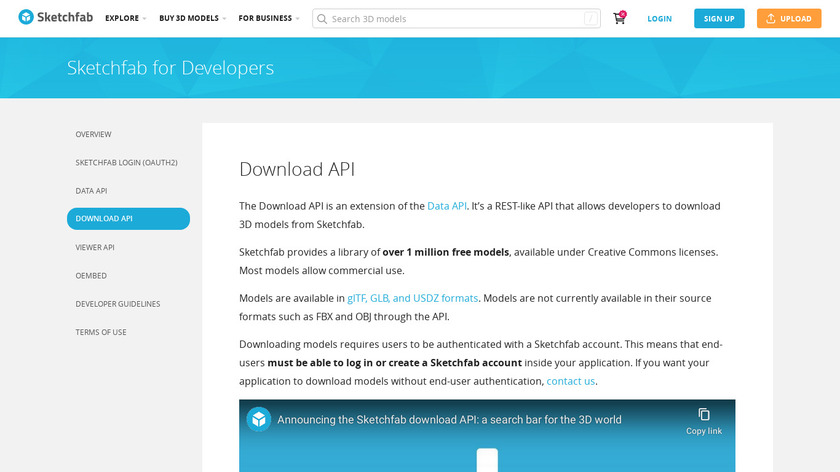This screenshot has width=840, height=472.
Task: Open Terms of Use page
Action: point(101,332)
